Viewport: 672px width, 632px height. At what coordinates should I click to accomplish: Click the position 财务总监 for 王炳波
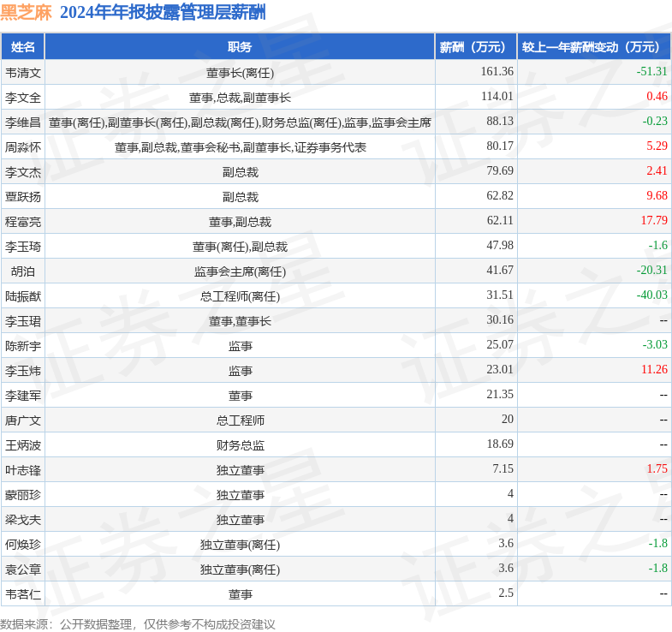pyautogui.click(x=240, y=446)
